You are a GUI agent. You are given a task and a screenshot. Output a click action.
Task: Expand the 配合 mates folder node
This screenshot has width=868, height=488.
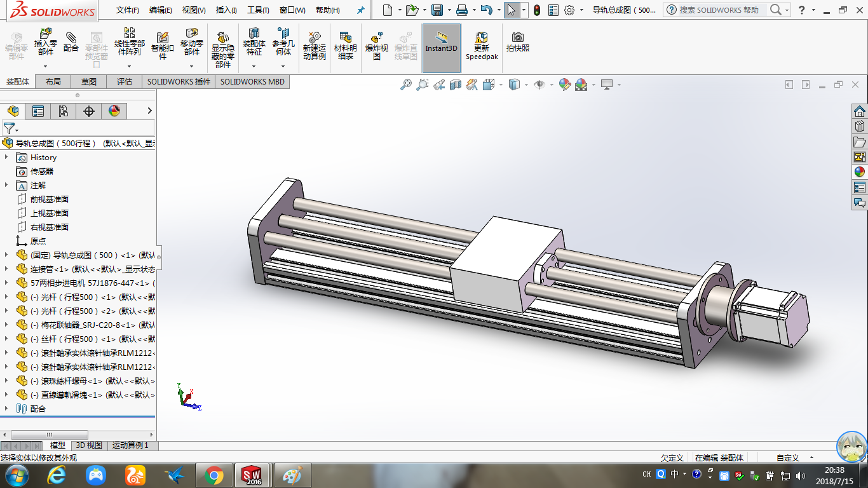point(6,409)
